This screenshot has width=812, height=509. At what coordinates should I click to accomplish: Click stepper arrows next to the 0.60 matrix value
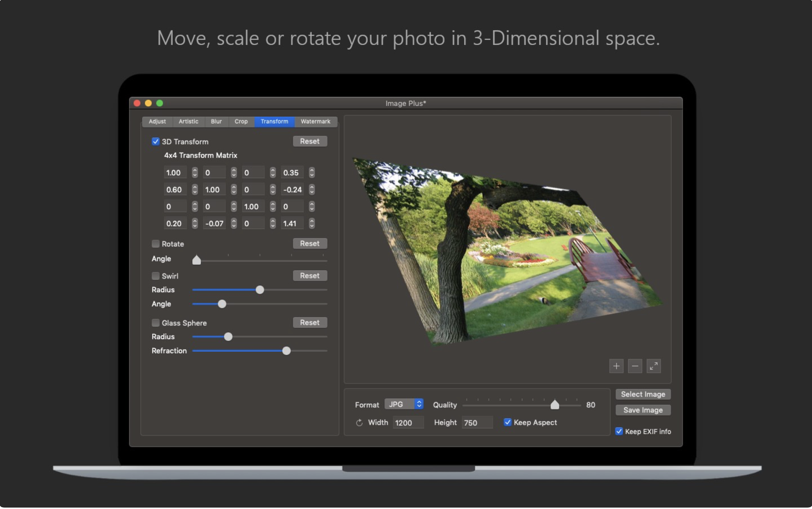tap(195, 190)
